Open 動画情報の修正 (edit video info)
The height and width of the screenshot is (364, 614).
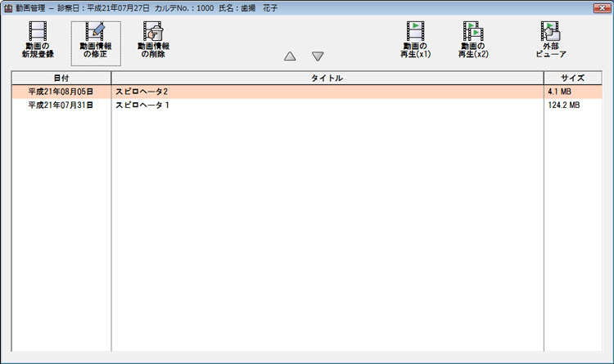point(96,41)
